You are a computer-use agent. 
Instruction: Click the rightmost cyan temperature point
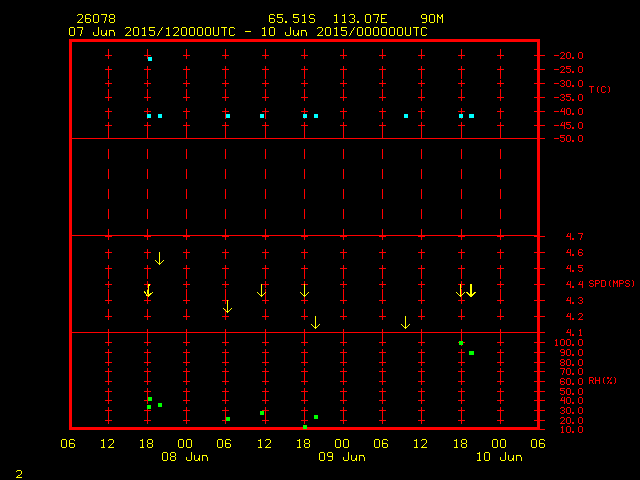471,116
